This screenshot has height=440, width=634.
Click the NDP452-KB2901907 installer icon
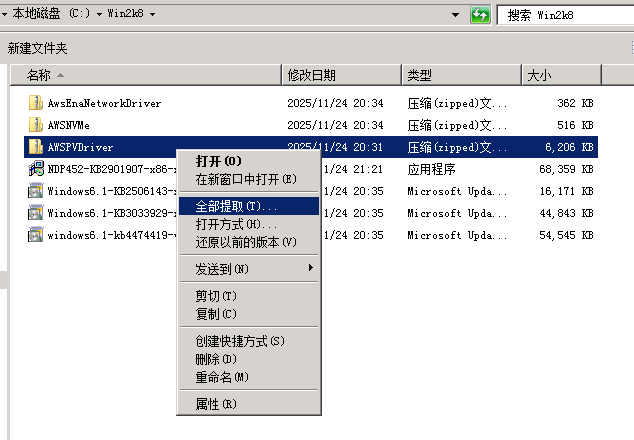click(x=36, y=169)
